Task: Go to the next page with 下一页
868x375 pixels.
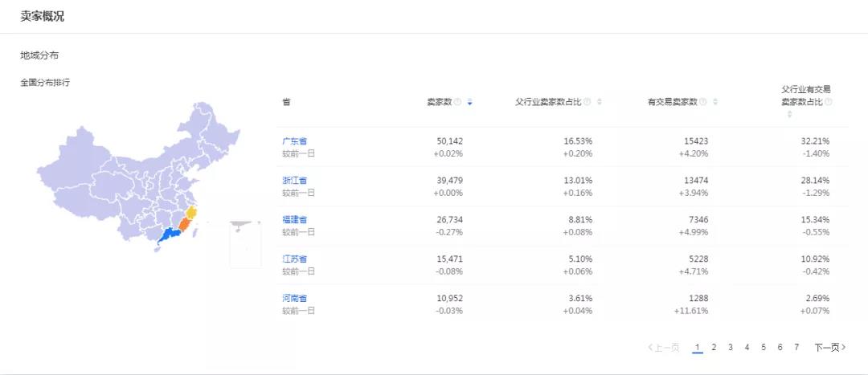Action: point(829,348)
